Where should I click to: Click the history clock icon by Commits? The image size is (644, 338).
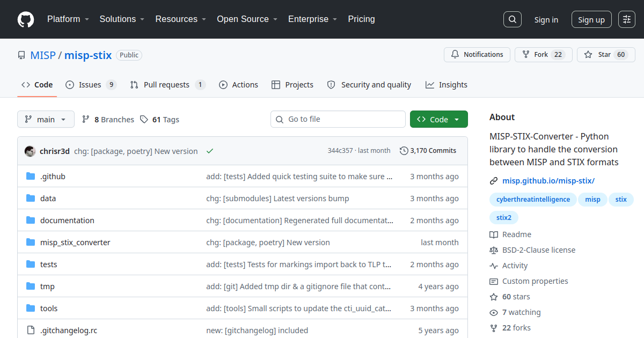coord(404,151)
